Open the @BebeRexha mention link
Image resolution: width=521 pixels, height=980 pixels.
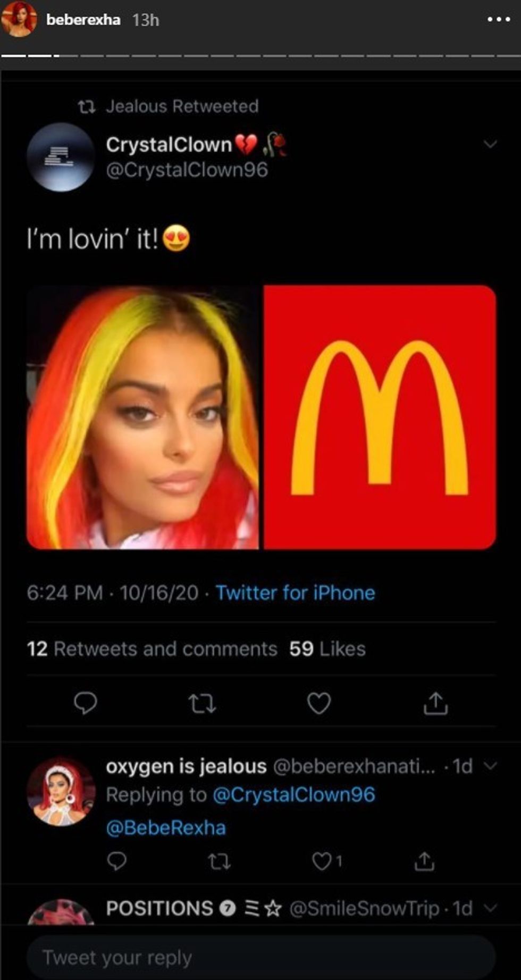[x=166, y=827]
